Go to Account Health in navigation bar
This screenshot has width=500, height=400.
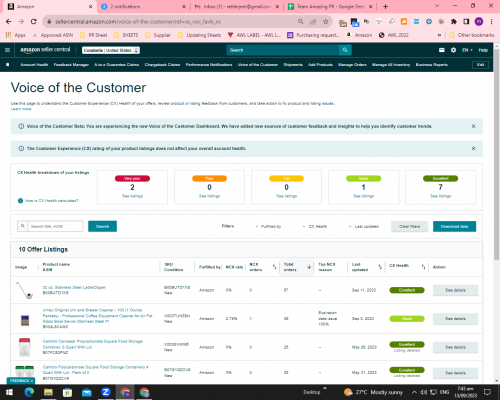click(x=34, y=65)
